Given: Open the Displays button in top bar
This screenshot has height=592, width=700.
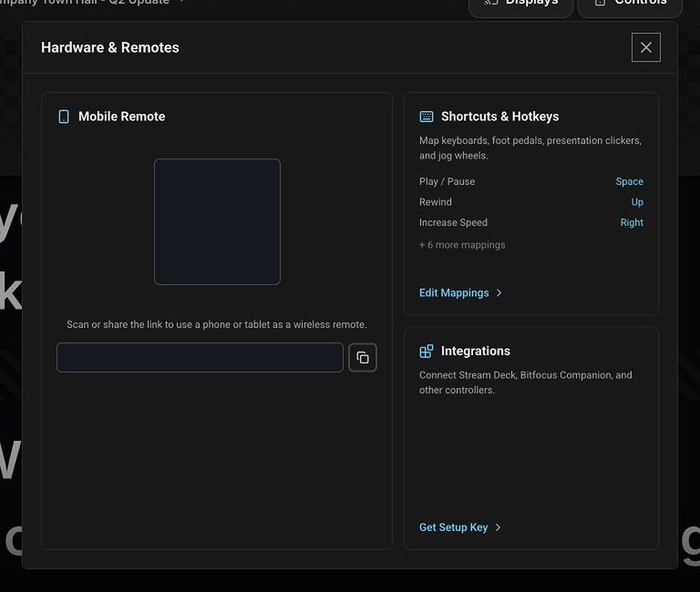Looking at the screenshot, I should tap(521, 4).
